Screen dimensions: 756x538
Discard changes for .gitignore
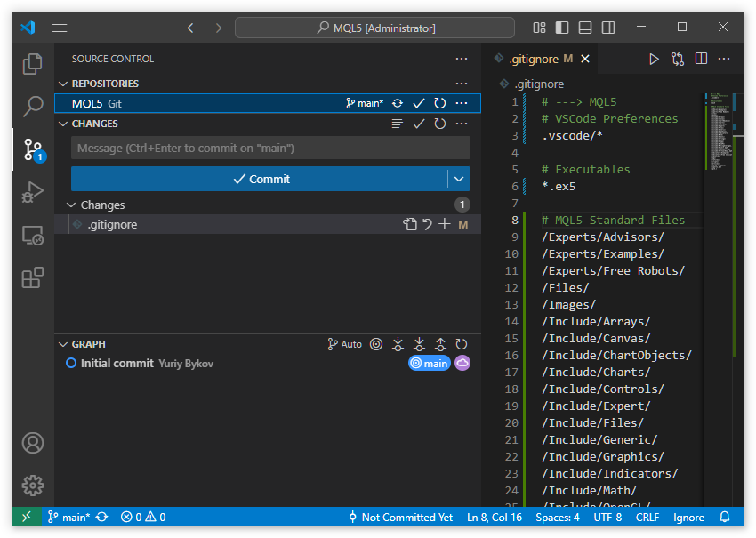427,224
